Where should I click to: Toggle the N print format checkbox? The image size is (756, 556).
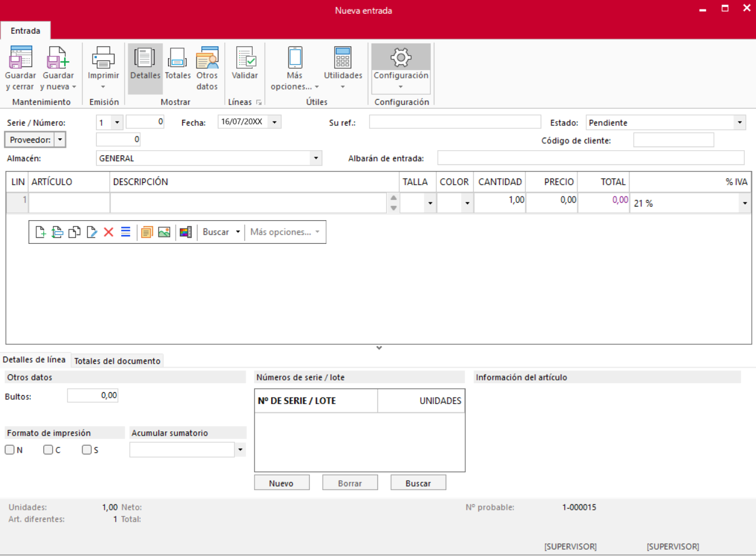click(9, 450)
